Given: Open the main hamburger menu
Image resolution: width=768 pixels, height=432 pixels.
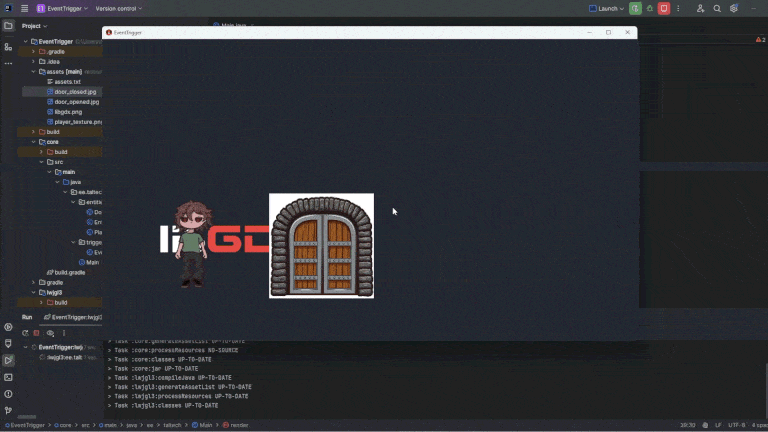Looking at the screenshot, I should tap(24, 8).
